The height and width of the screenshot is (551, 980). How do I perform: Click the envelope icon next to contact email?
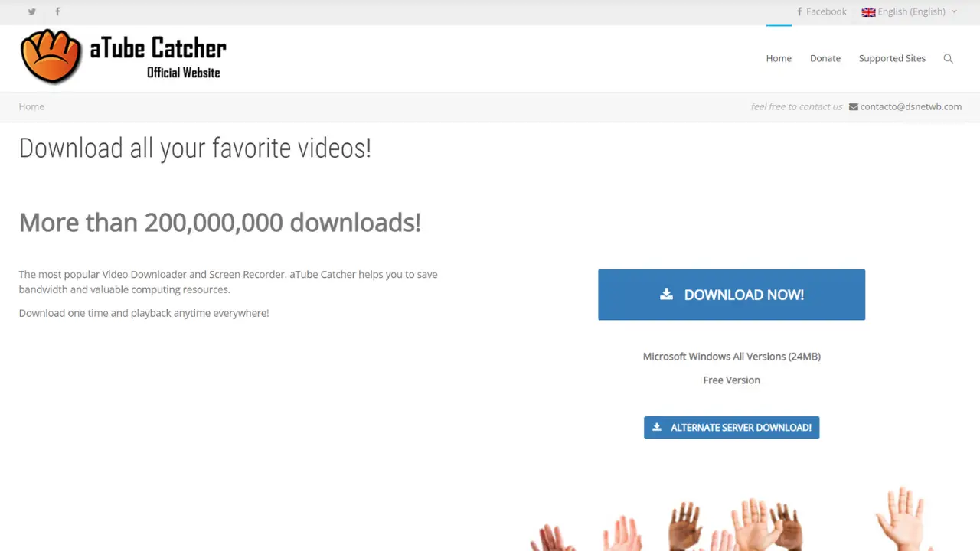852,106
